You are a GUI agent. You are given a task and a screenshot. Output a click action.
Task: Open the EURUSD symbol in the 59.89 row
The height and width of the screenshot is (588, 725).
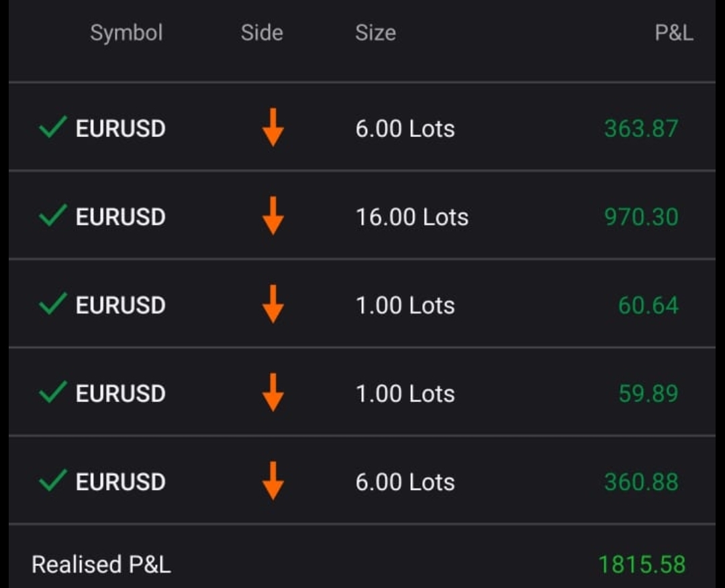point(120,393)
